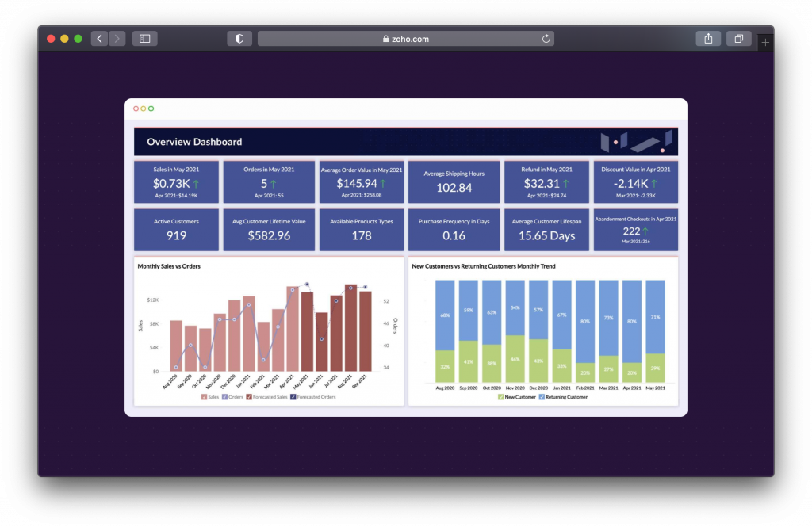Image resolution: width=812 pixels, height=527 pixels.
Task: Click the 54% returning segment for Nov 2020
Action: coord(515,308)
